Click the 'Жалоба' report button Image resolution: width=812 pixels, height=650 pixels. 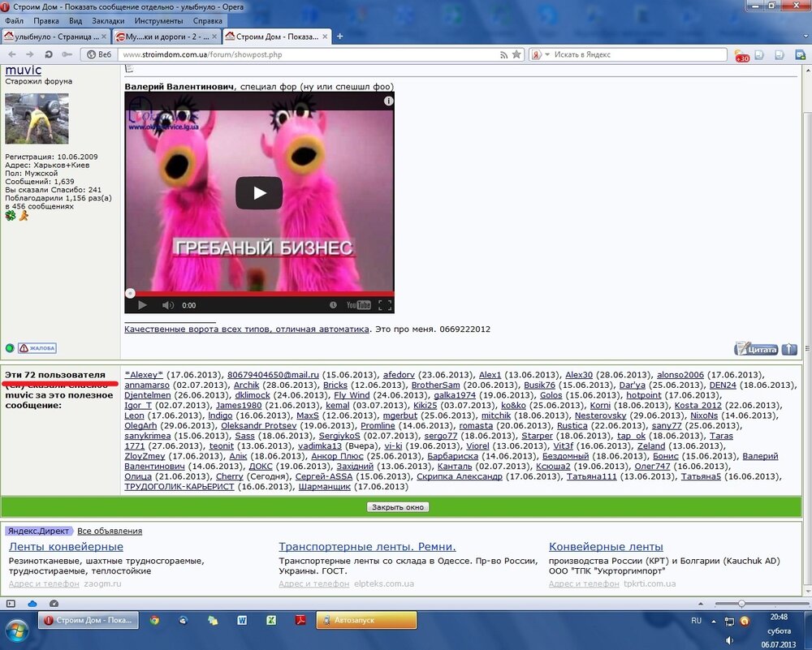click(x=37, y=348)
